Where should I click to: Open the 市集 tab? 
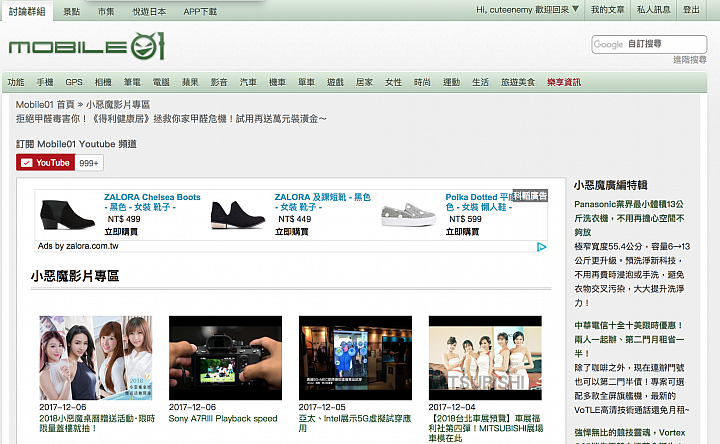coord(106,11)
